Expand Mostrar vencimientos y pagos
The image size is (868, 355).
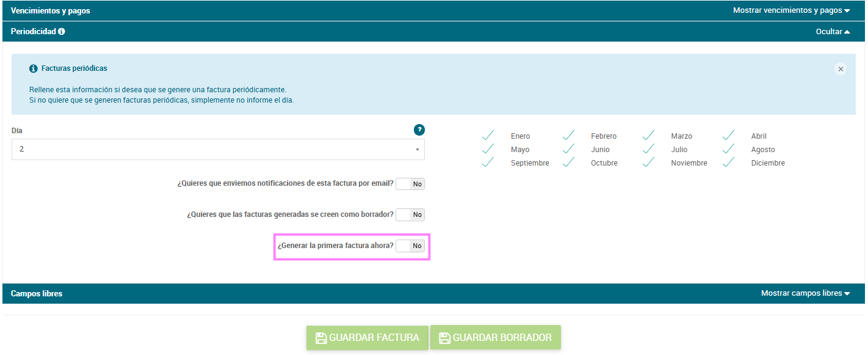[791, 10]
